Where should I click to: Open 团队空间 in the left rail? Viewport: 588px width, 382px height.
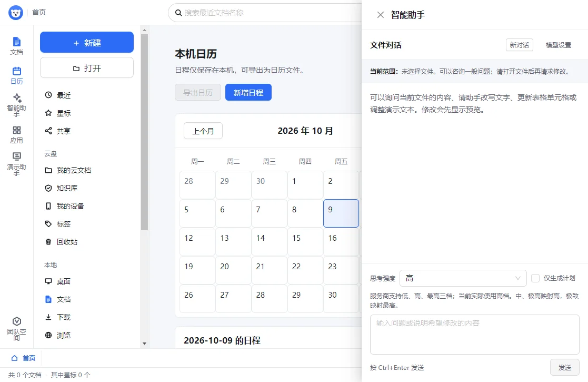tap(16, 329)
